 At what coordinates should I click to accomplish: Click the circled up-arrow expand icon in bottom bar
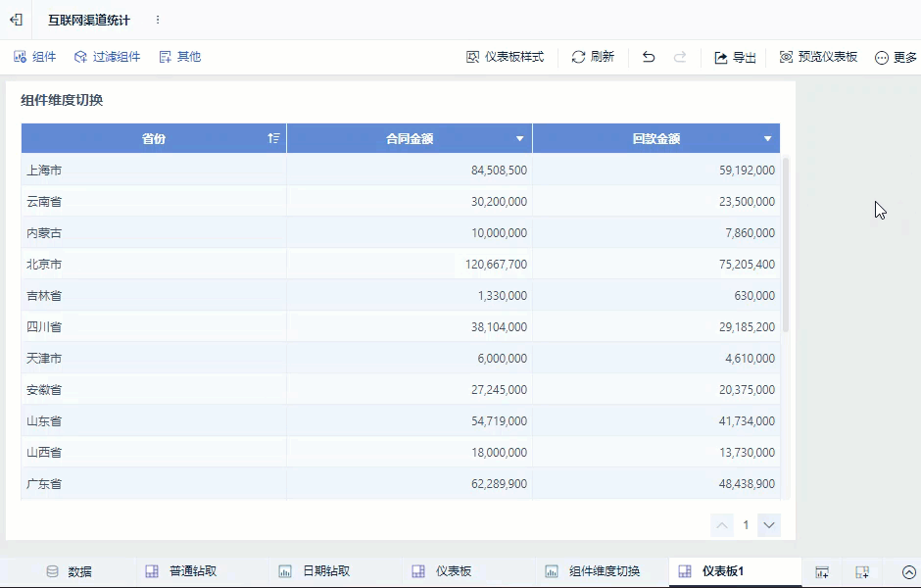908,572
